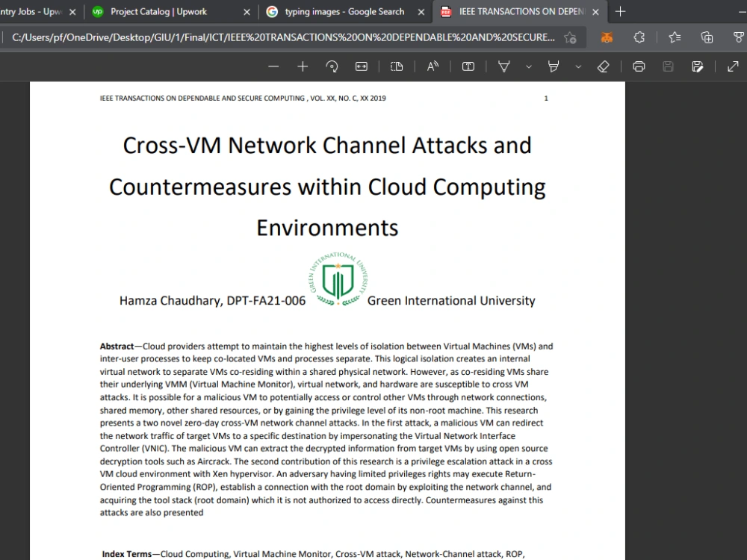Click the title line 'Countermeasures within Cloud Computing'
This screenshot has height=560, width=747.
327,187
